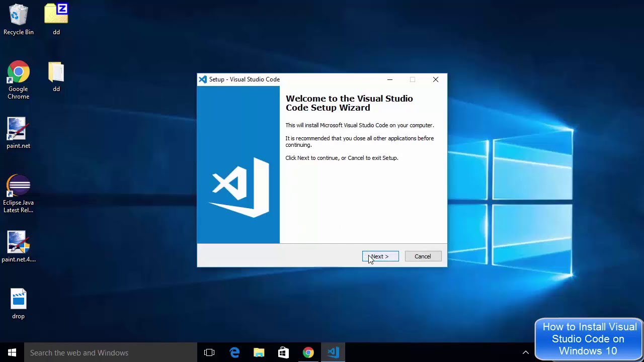This screenshot has height=362, width=644.
Task: Open the Windows Store from the taskbar
Action: pos(284,352)
